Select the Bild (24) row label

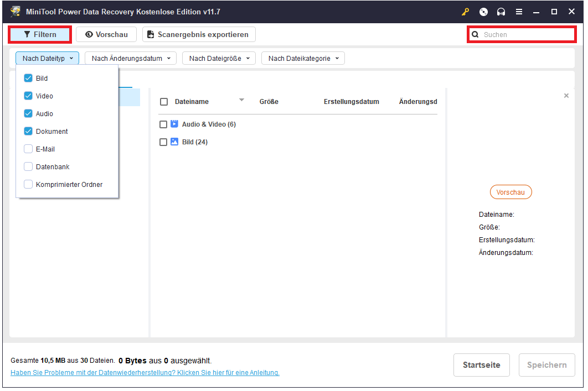[195, 142]
